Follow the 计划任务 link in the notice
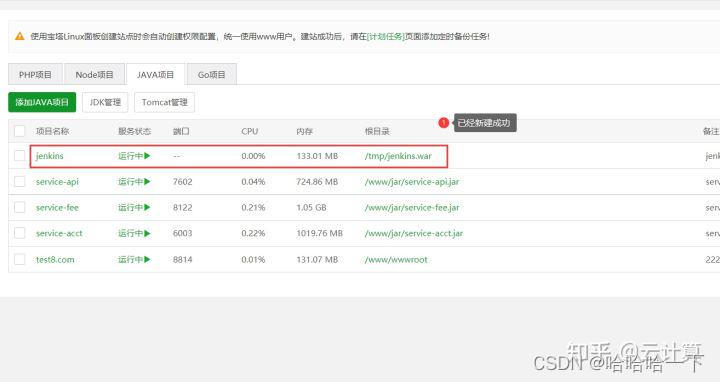Image resolution: width=720 pixels, height=382 pixels. [386, 37]
